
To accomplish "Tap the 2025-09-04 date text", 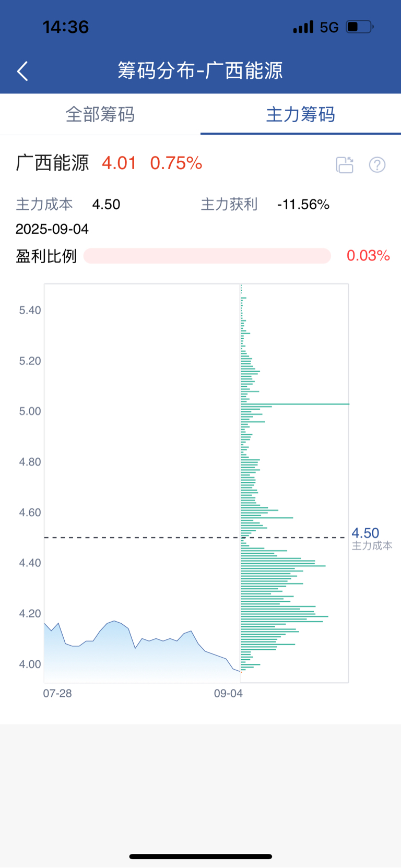I will click(x=52, y=229).
